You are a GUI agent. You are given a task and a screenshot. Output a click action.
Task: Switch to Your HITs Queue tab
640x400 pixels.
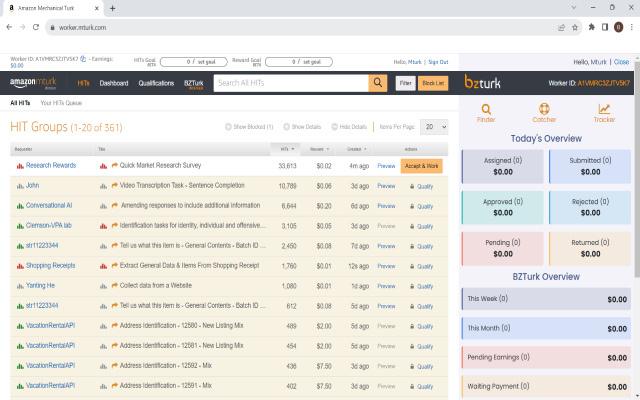pos(61,103)
